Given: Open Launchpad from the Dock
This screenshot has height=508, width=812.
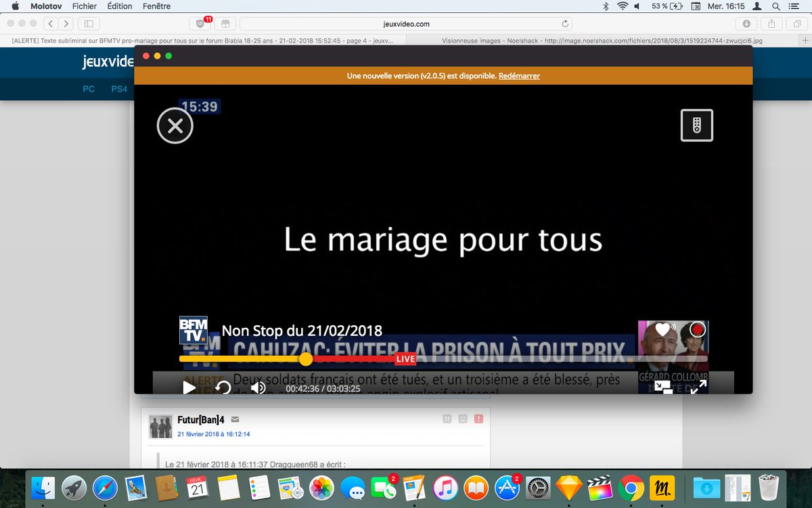Looking at the screenshot, I should point(74,488).
